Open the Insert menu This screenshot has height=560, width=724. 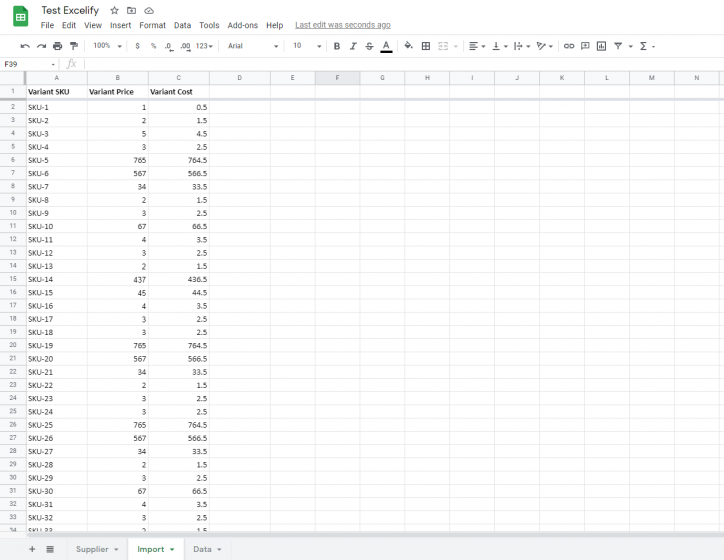point(121,25)
